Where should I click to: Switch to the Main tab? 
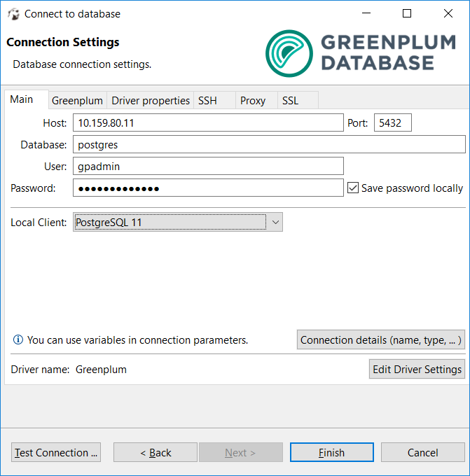coord(27,99)
